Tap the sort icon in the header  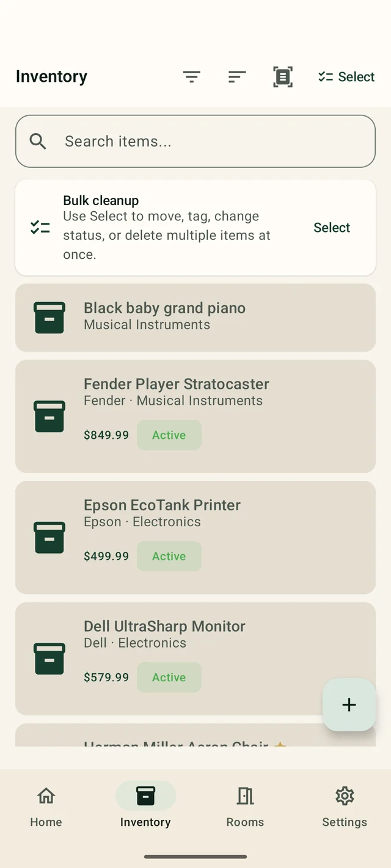click(x=237, y=77)
